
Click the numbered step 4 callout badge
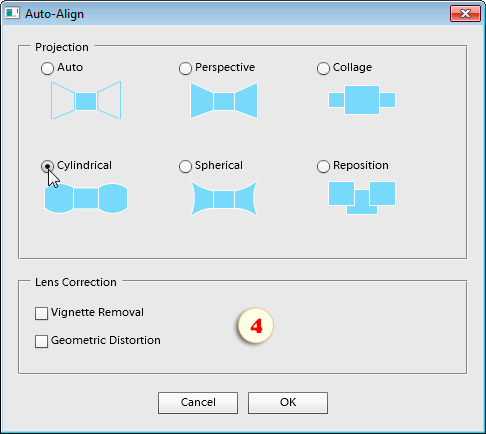256,326
